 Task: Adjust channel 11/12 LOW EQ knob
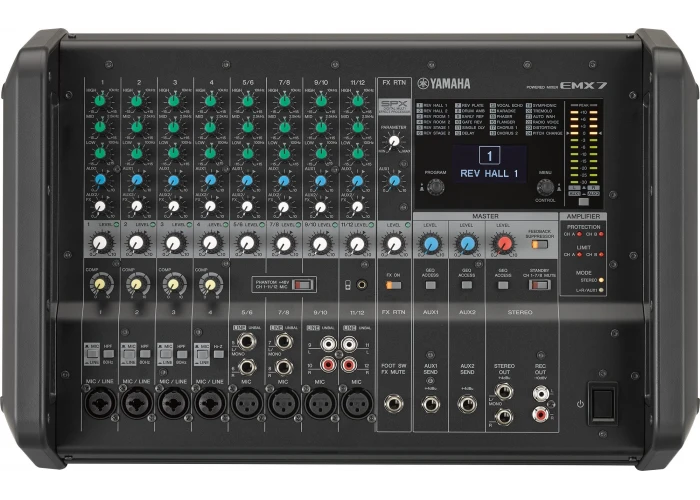357,153
